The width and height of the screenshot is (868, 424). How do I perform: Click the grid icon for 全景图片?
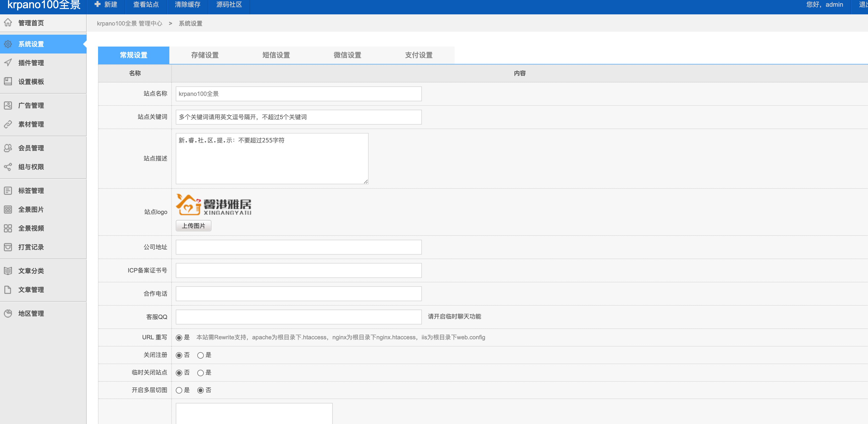(x=8, y=209)
